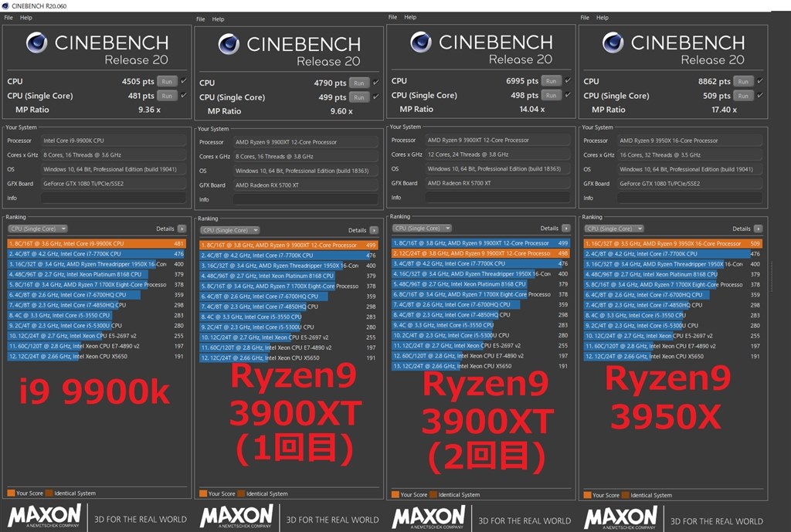Image resolution: width=791 pixels, height=532 pixels.
Task: Open File menu in i9-9900K window
Action: 8,18
